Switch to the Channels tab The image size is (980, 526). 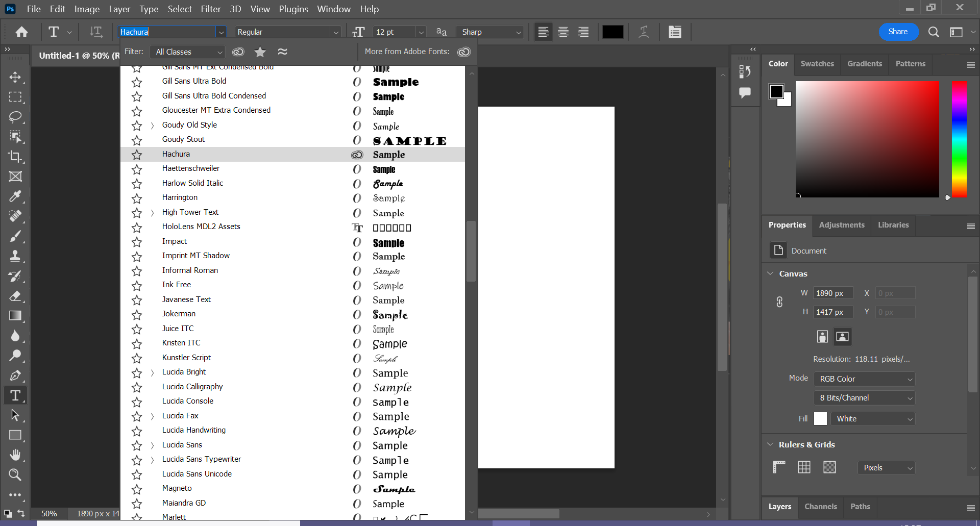click(820, 507)
